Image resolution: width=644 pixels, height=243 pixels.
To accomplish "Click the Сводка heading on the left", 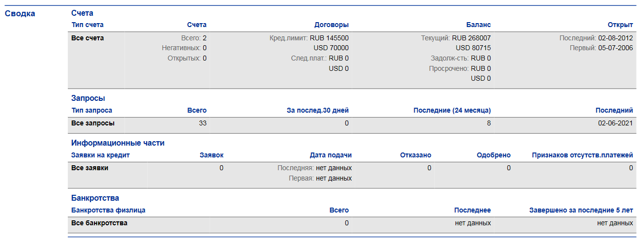I will 20,14.
